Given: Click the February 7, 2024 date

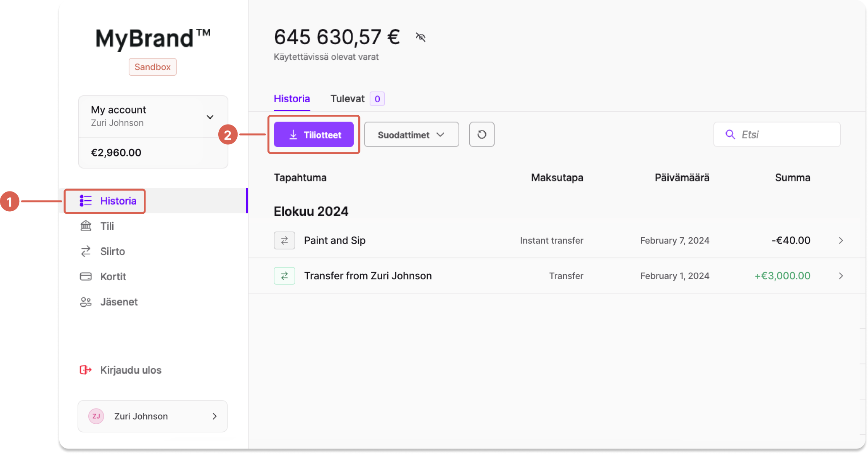Looking at the screenshot, I should (675, 240).
